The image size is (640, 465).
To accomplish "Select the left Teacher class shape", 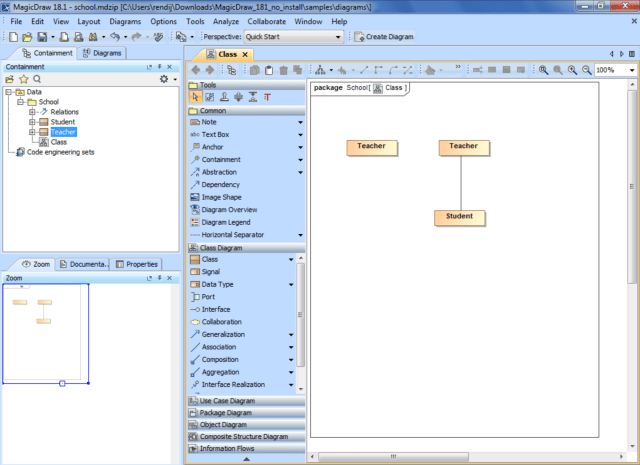I will [372, 148].
